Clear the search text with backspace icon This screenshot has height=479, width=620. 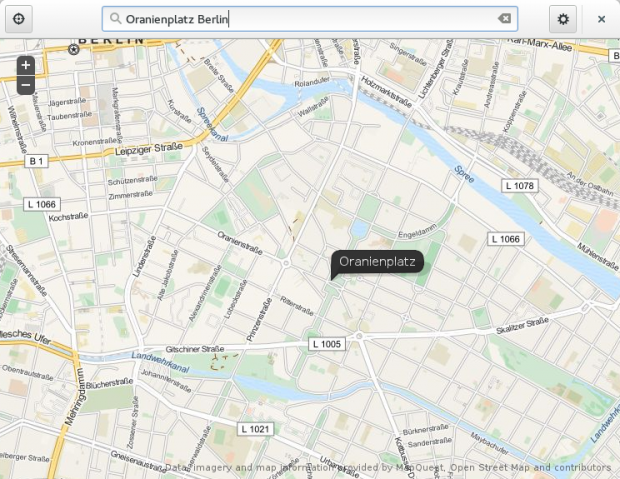click(x=505, y=19)
